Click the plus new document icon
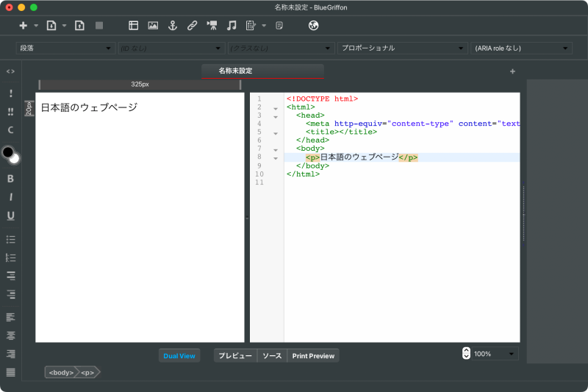The image size is (588, 392). pyautogui.click(x=24, y=26)
